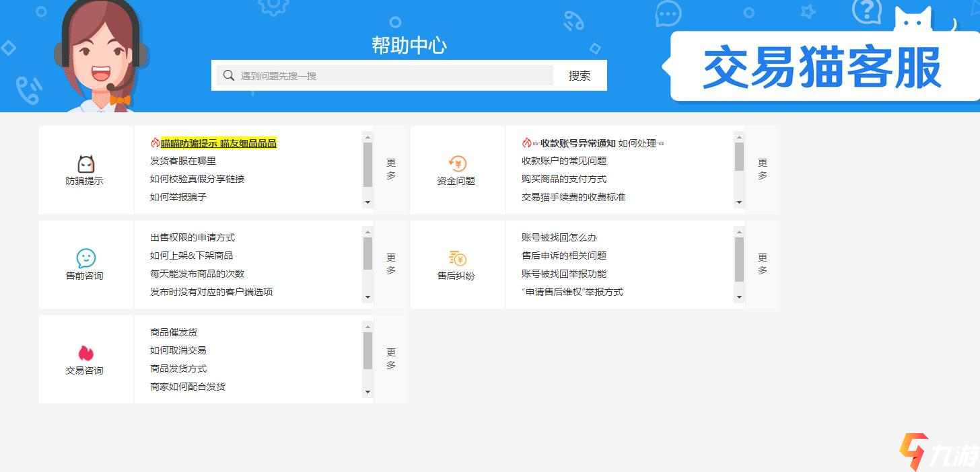Open "申请售后维权"举报方式 article
The image size is (980, 472).
point(572,292)
